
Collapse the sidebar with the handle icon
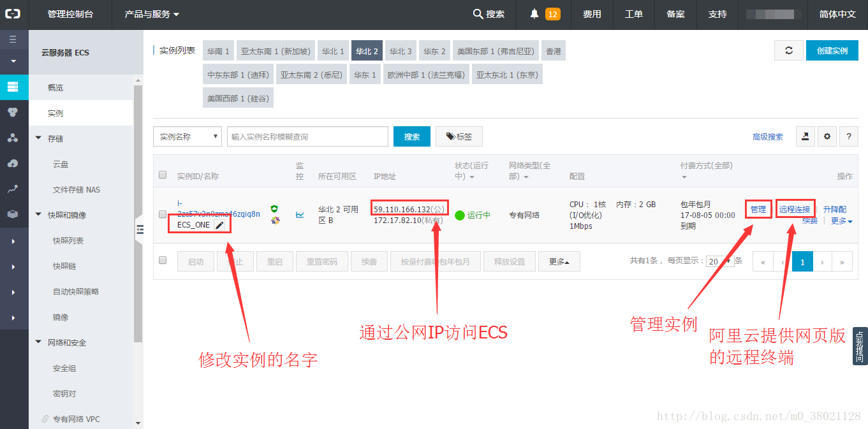pos(140,229)
